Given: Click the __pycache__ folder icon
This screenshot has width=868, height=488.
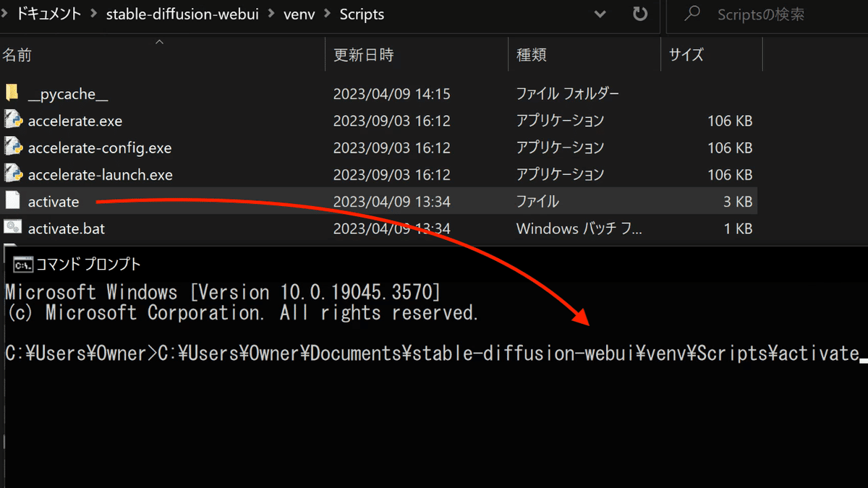Looking at the screenshot, I should [12, 93].
